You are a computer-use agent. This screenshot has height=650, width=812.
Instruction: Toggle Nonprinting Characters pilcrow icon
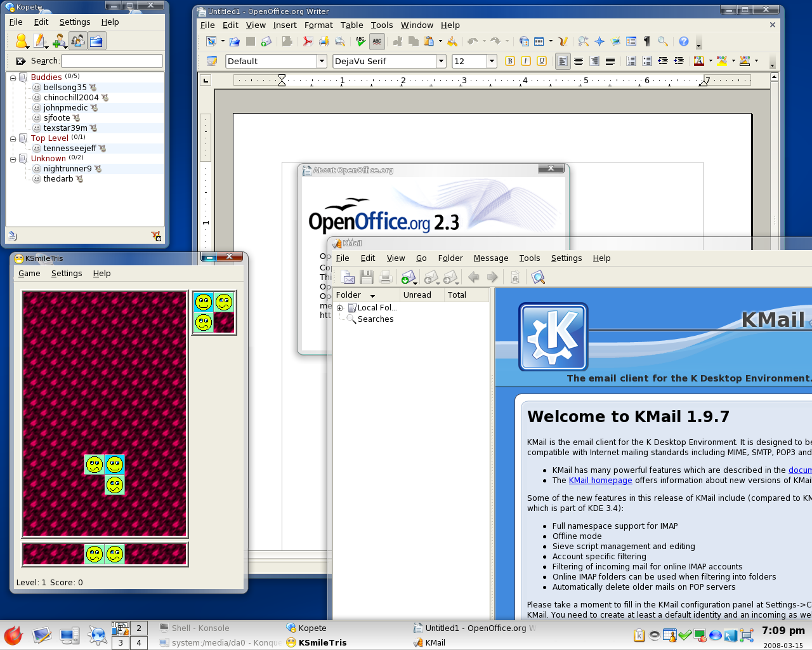[646, 41]
